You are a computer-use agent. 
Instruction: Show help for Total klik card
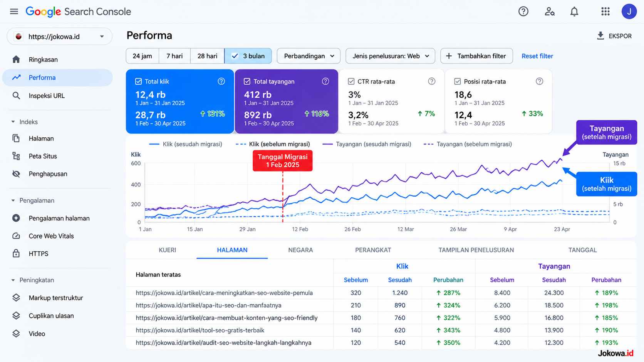pos(221,81)
